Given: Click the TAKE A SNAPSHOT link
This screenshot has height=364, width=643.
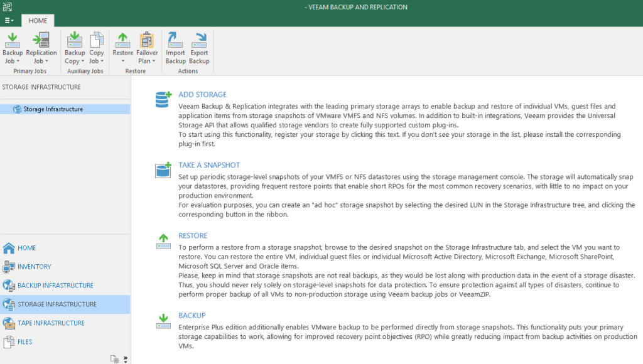Looking at the screenshot, I should 209,165.
